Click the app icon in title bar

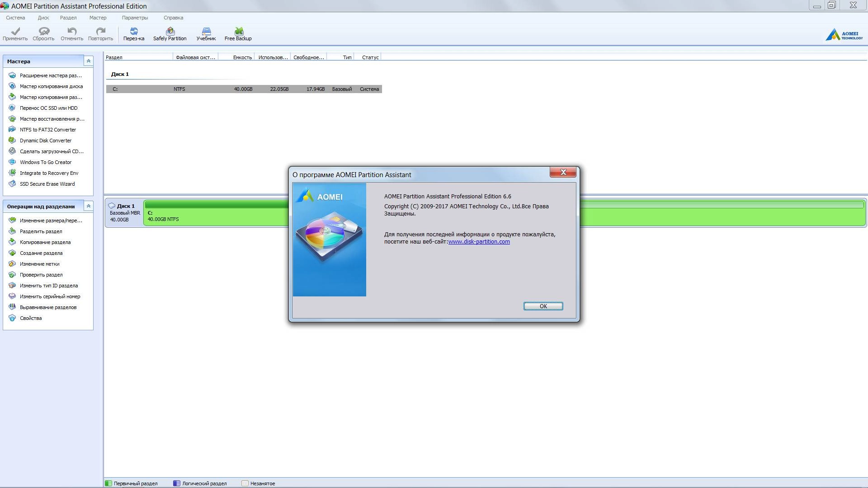5,6
